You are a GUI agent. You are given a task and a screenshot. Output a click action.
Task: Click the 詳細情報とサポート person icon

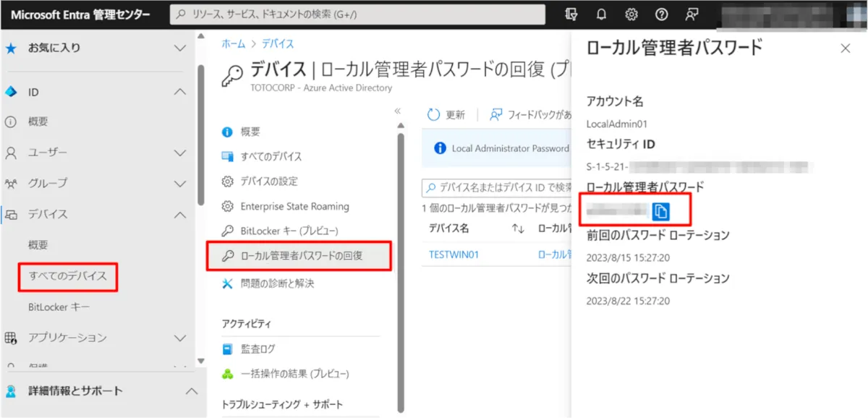tap(11, 391)
